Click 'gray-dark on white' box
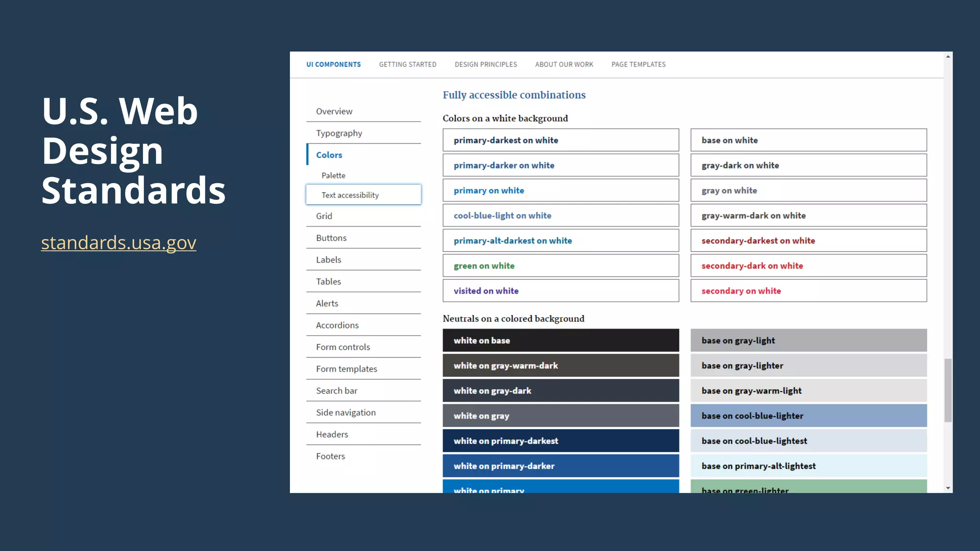The image size is (980, 551). click(x=809, y=165)
